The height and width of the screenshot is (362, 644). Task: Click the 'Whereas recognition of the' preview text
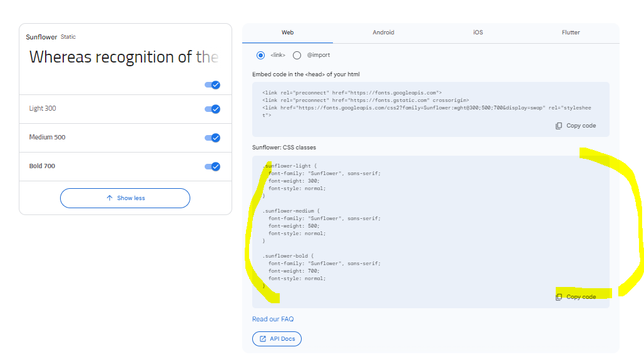[124, 57]
